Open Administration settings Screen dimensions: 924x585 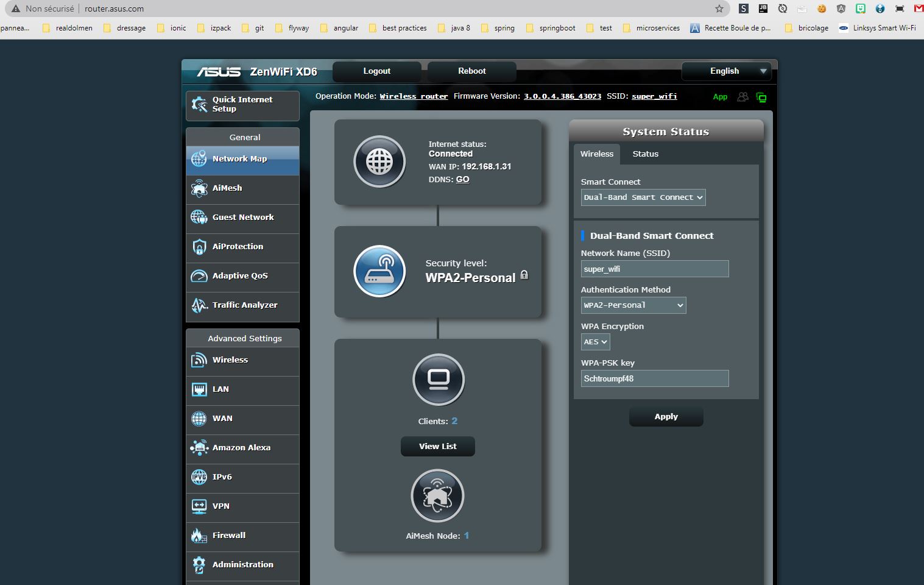point(242,565)
